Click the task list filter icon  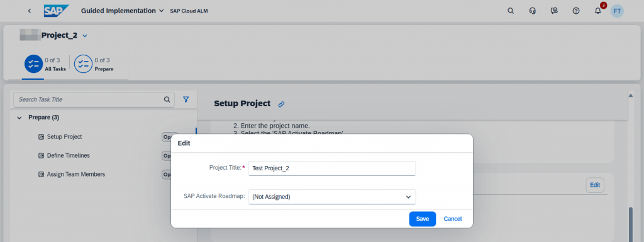186,99
